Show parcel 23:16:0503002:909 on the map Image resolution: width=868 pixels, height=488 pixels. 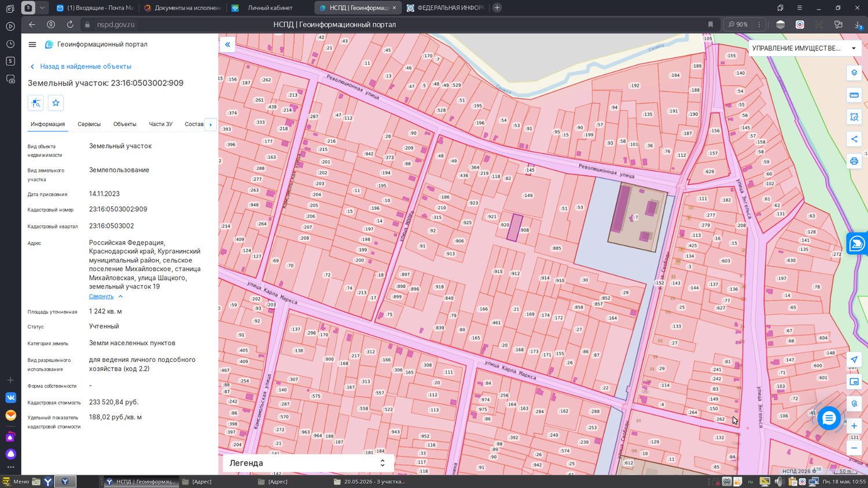(36, 103)
